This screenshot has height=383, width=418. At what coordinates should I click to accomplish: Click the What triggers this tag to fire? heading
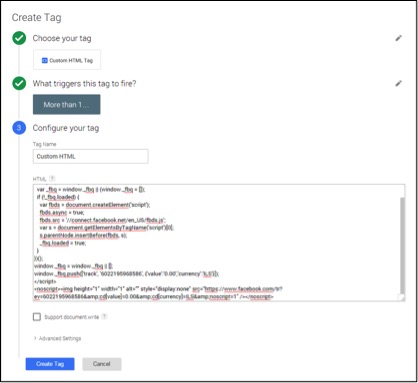(x=84, y=83)
